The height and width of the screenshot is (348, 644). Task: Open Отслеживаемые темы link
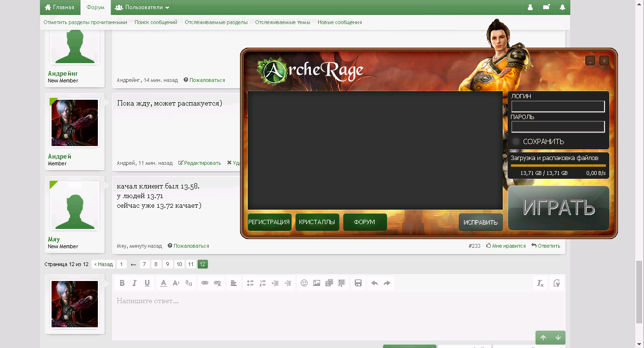coord(282,22)
